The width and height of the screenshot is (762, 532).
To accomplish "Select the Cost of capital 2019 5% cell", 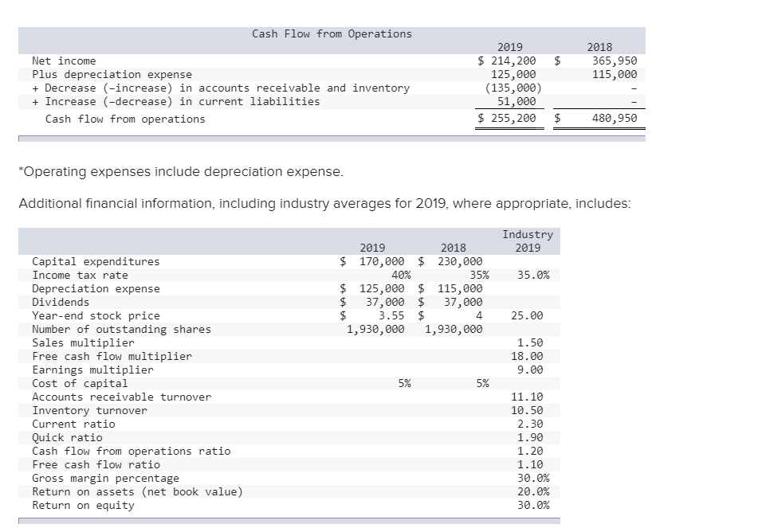I will 404,383.
